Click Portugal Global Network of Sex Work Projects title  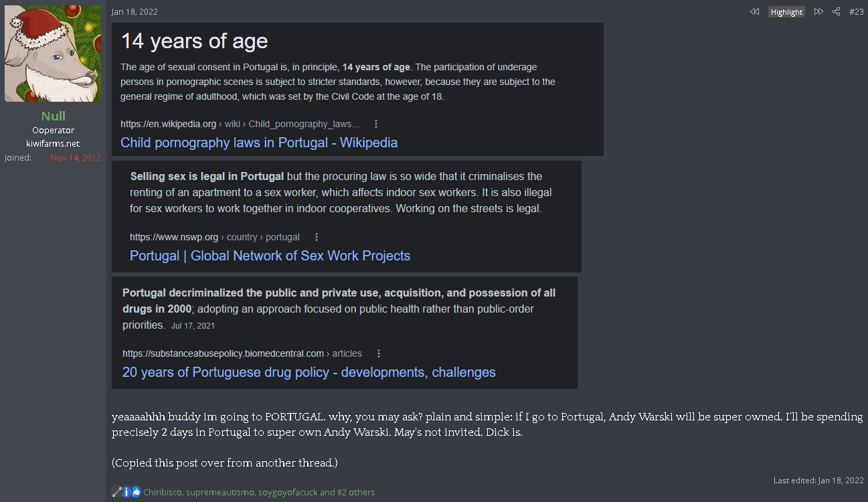point(270,256)
